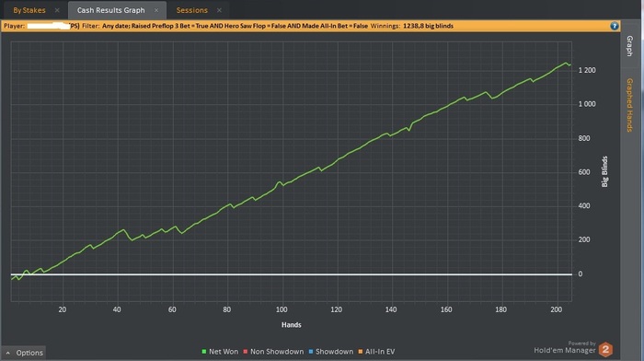644x361 pixels.
Task: Click the Player label in filter bar
Action: [x=15, y=26]
